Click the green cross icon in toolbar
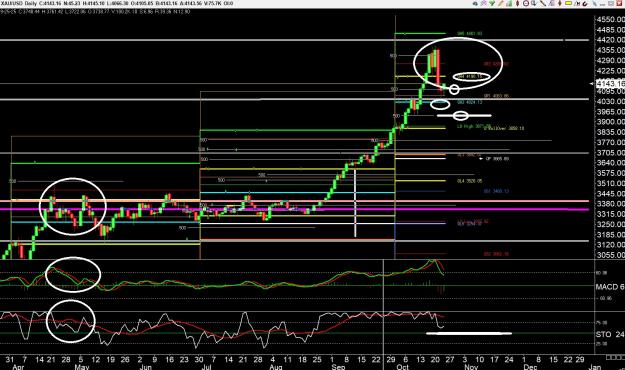 pos(492,3)
